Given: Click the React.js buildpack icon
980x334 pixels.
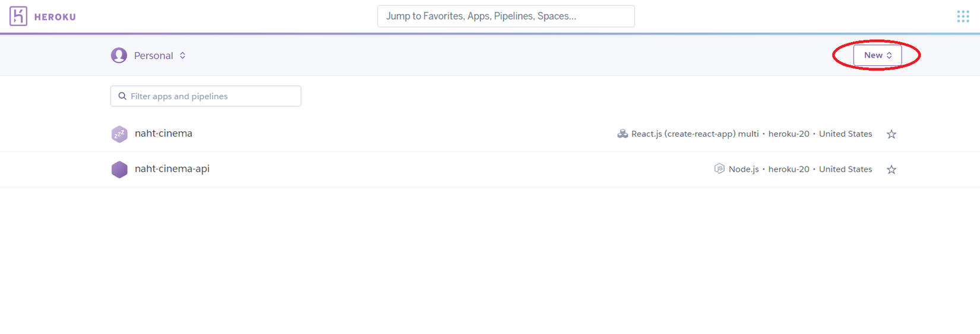Looking at the screenshot, I should tap(622, 134).
